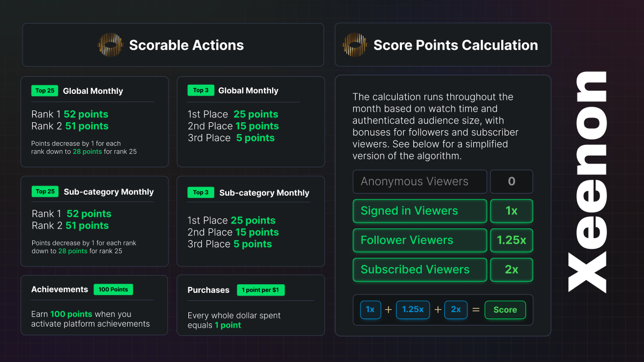
Task: Click the logo icon beside Score Points Calculation
Action: point(355,45)
